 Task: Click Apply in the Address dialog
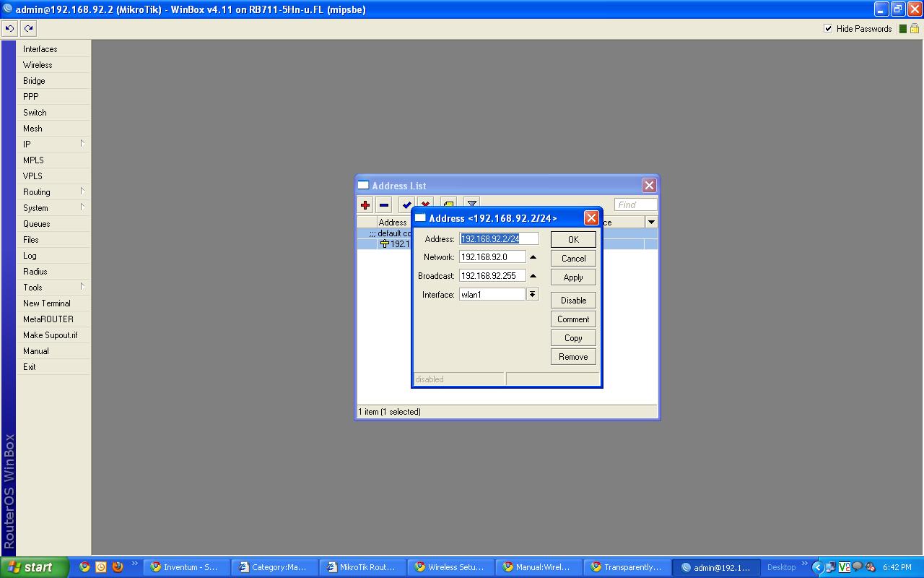pos(573,277)
